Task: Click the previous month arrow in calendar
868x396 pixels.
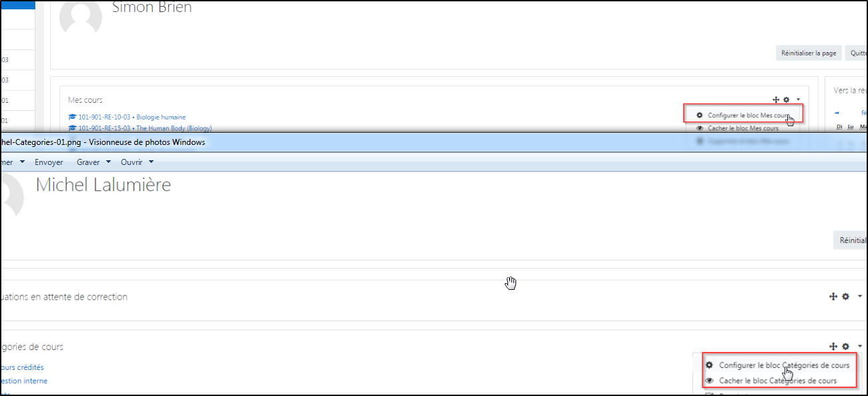Action: tap(837, 113)
